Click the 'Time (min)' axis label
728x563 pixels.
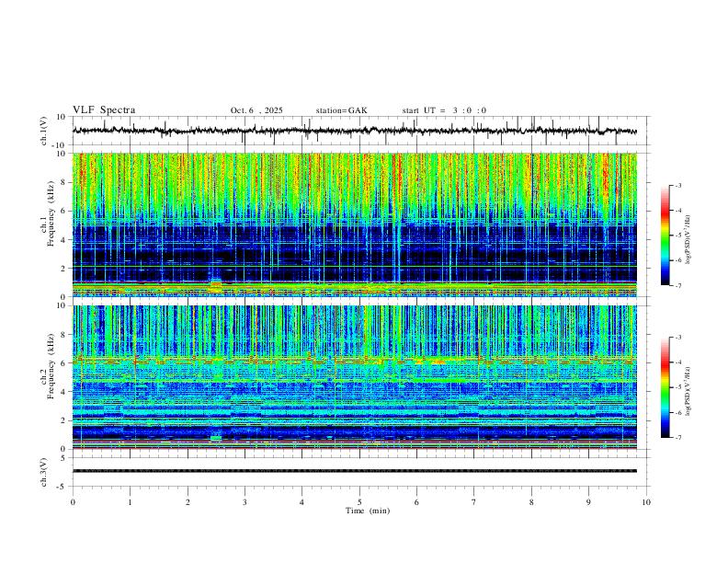[x=368, y=511]
